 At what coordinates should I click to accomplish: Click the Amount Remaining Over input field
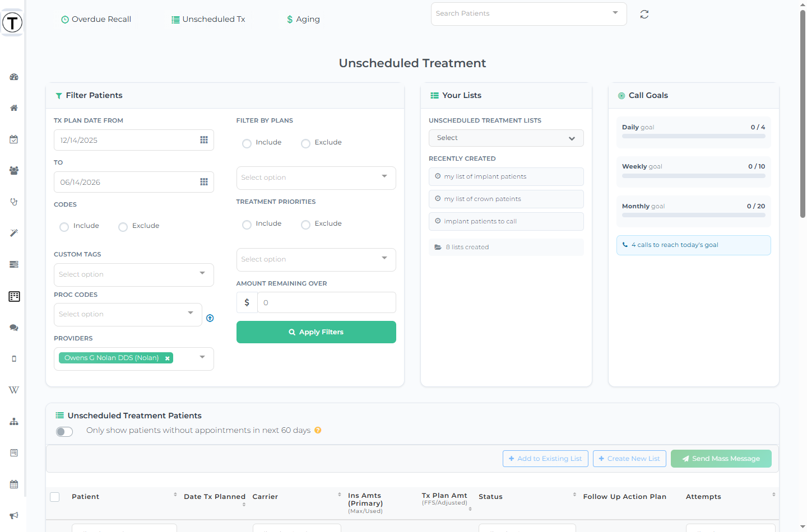(x=327, y=302)
